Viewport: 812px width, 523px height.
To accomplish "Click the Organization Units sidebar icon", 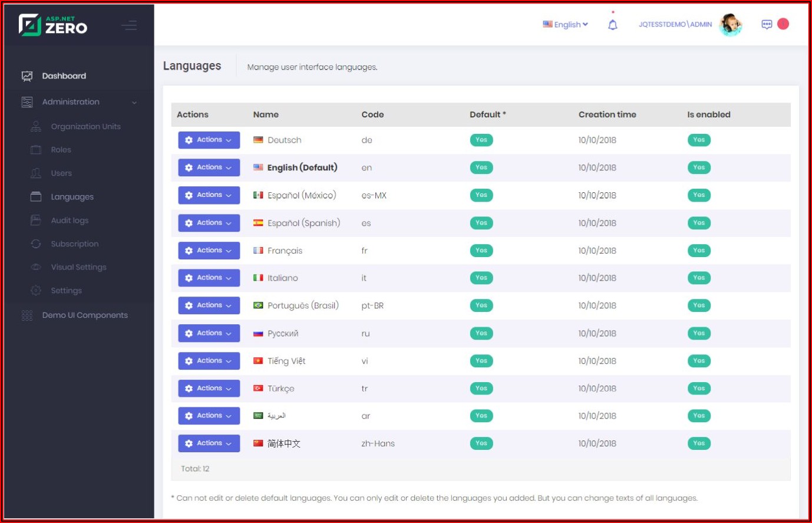I will 36,126.
